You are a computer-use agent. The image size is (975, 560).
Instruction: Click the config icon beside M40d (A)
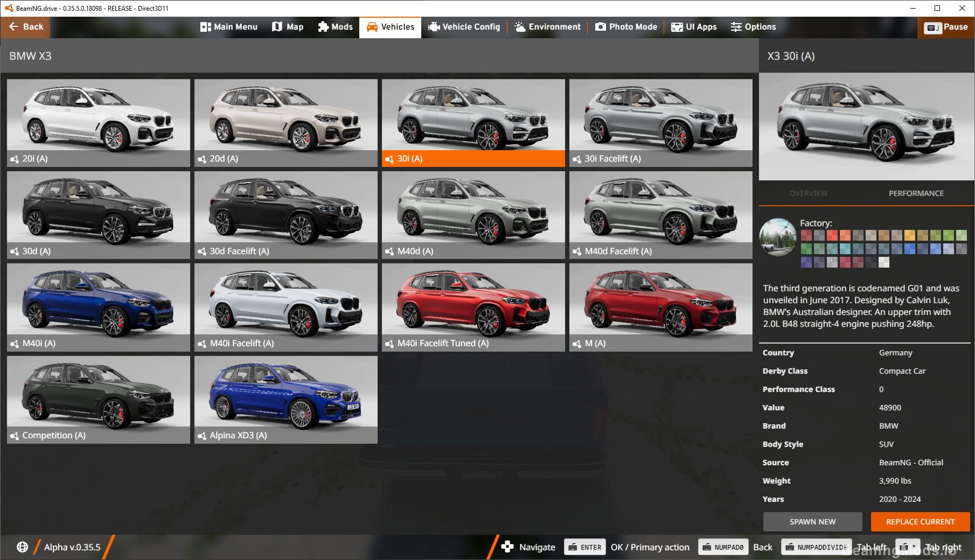(x=389, y=251)
